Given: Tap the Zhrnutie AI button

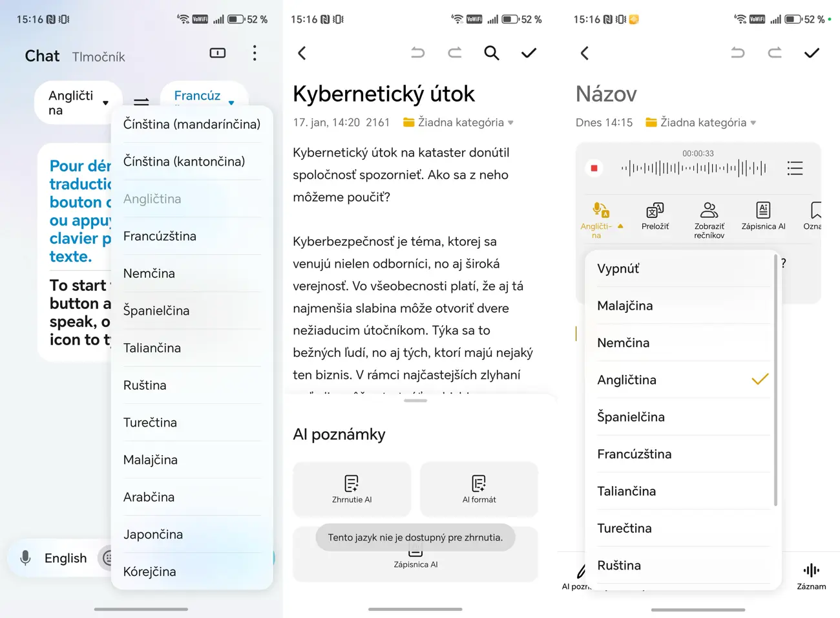Looking at the screenshot, I should 352,489.
